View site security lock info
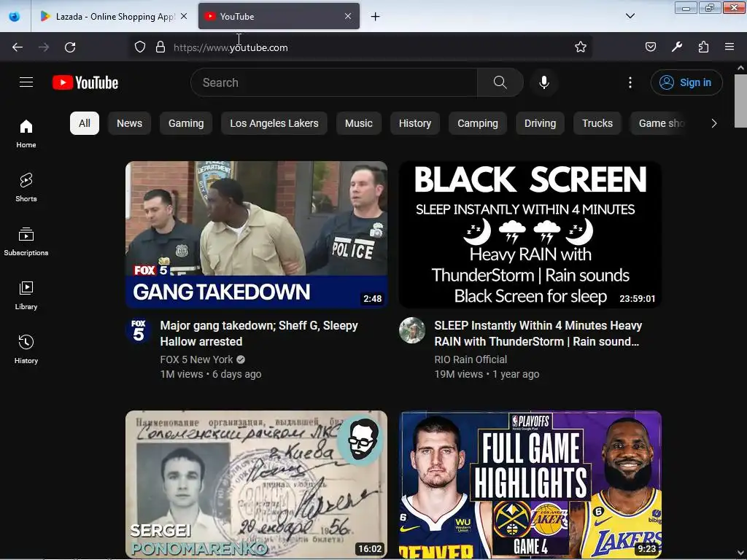Image resolution: width=747 pixels, height=560 pixels. pyautogui.click(x=160, y=47)
